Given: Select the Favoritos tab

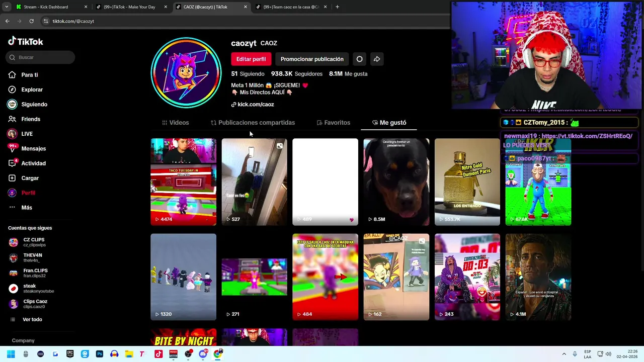Looking at the screenshot, I should coord(333,123).
